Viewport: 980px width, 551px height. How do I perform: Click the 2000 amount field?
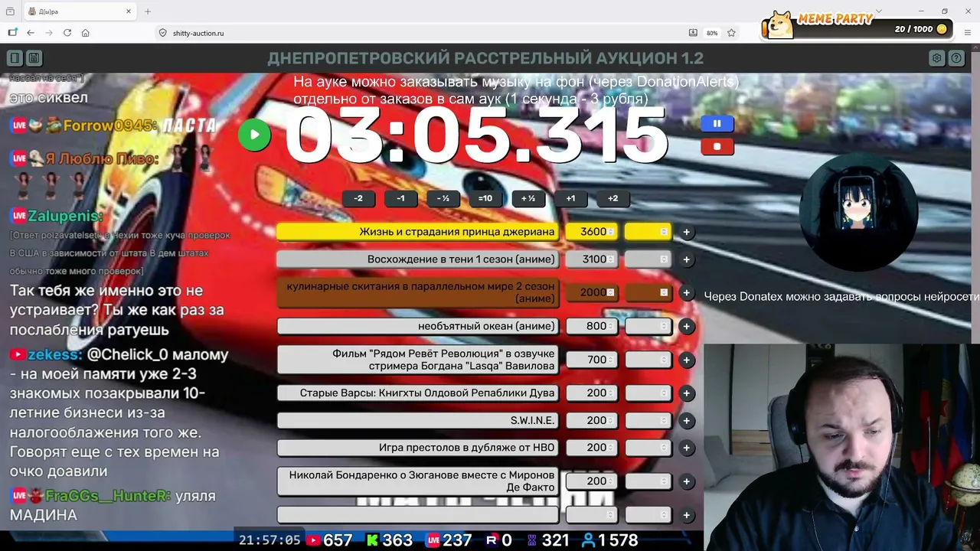(591, 292)
